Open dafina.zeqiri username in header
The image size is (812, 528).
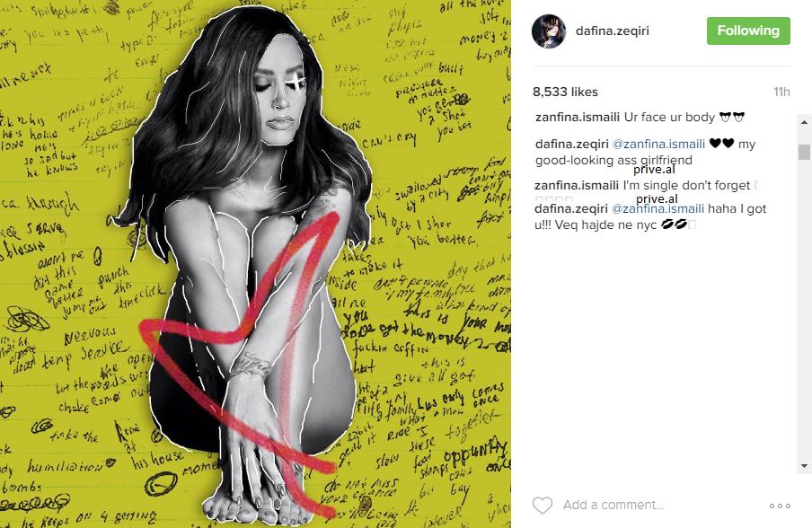pos(612,31)
